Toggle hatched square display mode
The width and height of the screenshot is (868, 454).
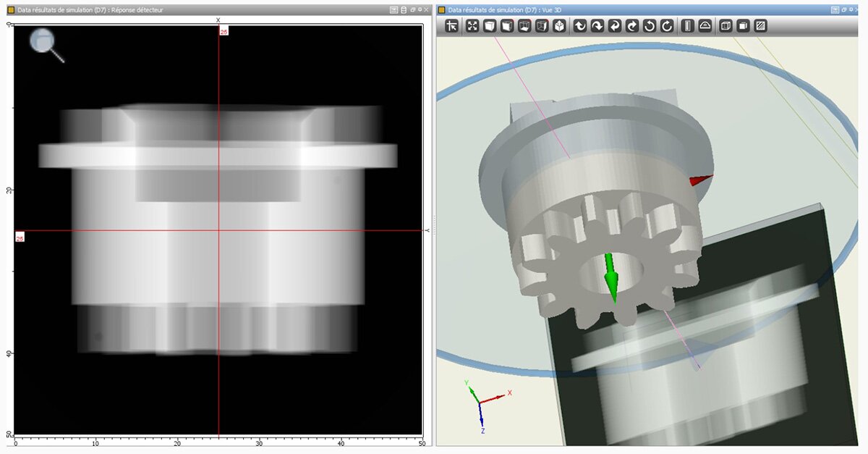tap(760, 26)
